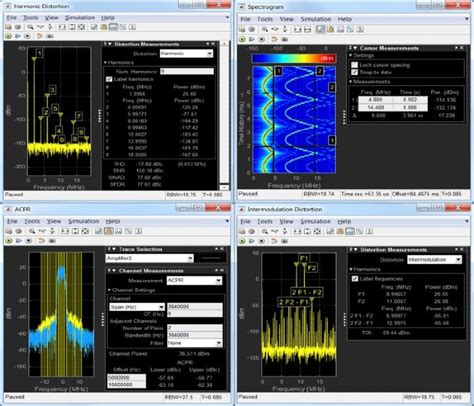This screenshot has width=474, height=406.
Task: Click the print icon in Harmonic Distortion toolbar
Action: pyautogui.click(x=9, y=27)
